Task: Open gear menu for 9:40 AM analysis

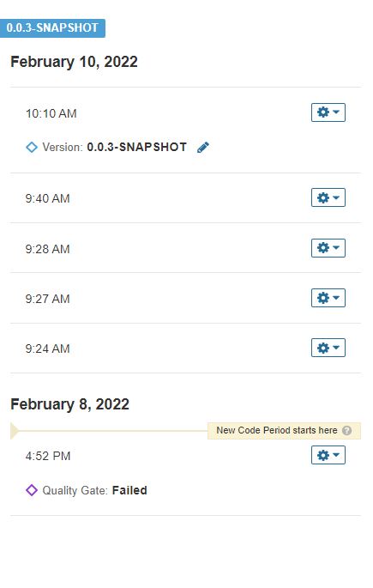Action: click(x=328, y=197)
